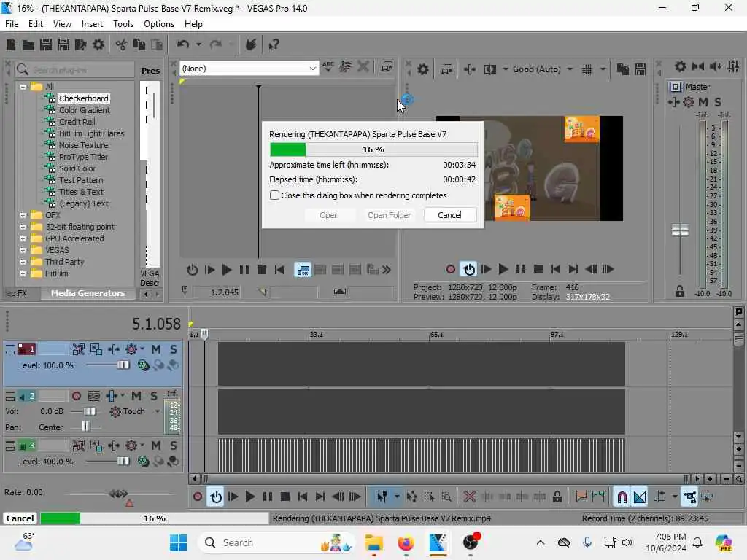Expand the OFX folder
Screen dimensions: 747x560
click(23, 215)
